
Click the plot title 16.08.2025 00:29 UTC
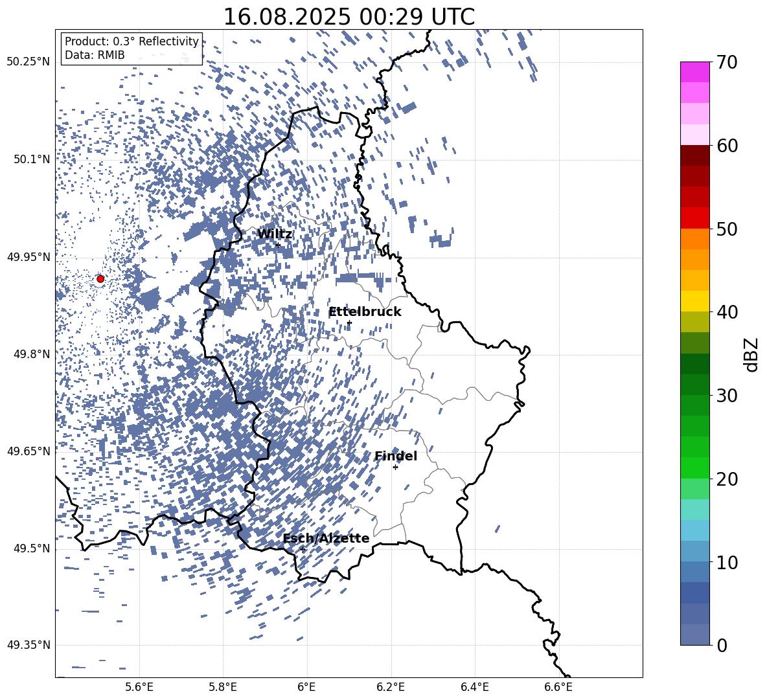(x=349, y=17)
